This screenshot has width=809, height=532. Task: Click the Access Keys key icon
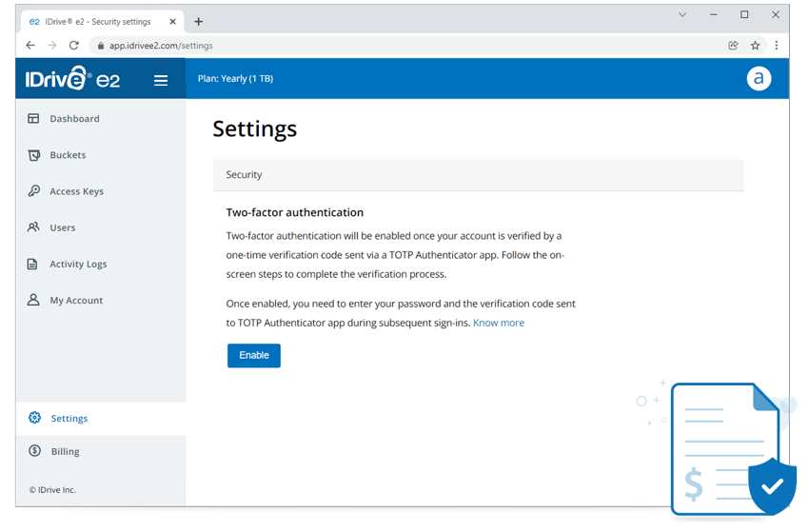pos(34,191)
